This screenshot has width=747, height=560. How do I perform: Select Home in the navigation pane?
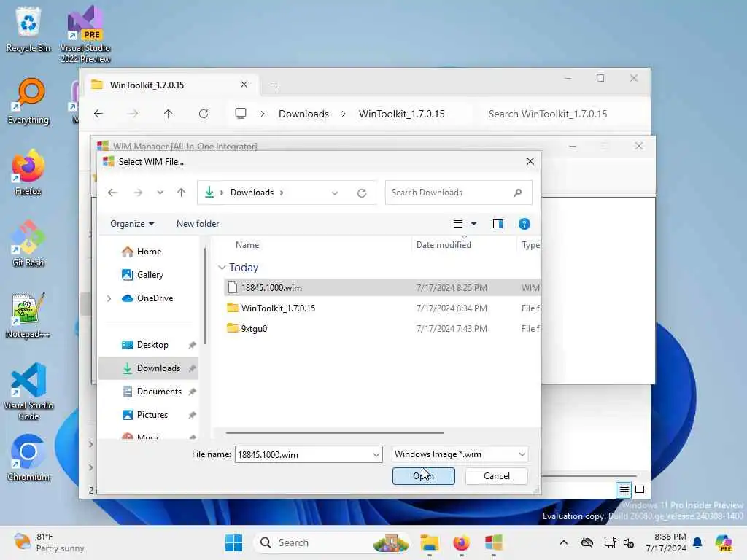pos(148,252)
